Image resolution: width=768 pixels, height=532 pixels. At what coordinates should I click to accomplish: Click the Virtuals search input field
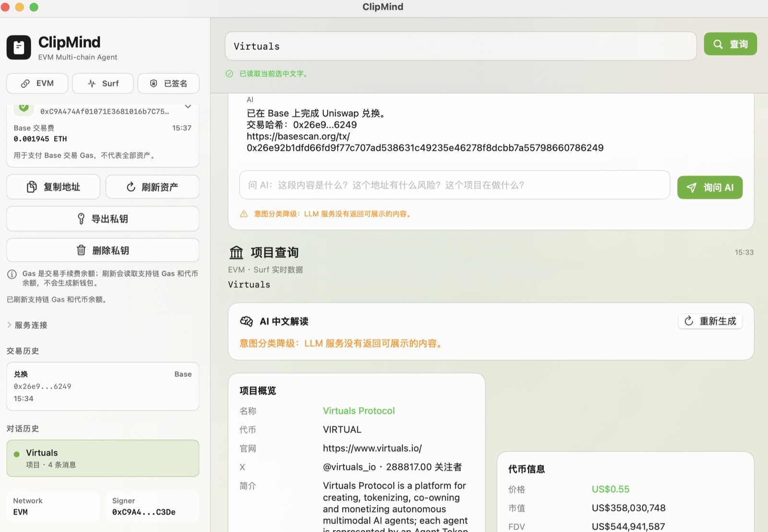pyautogui.click(x=461, y=46)
